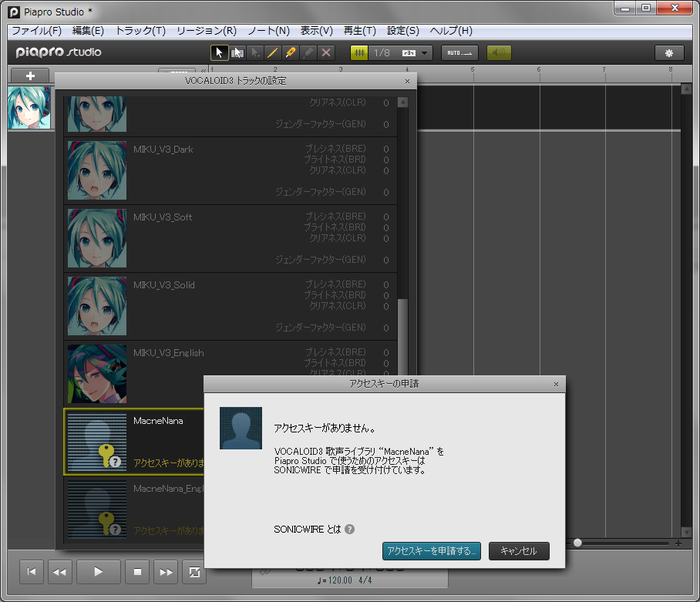Open the 設定(S) menu
The height and width of the screenshot is (602, 700).
tap(403, 30)
